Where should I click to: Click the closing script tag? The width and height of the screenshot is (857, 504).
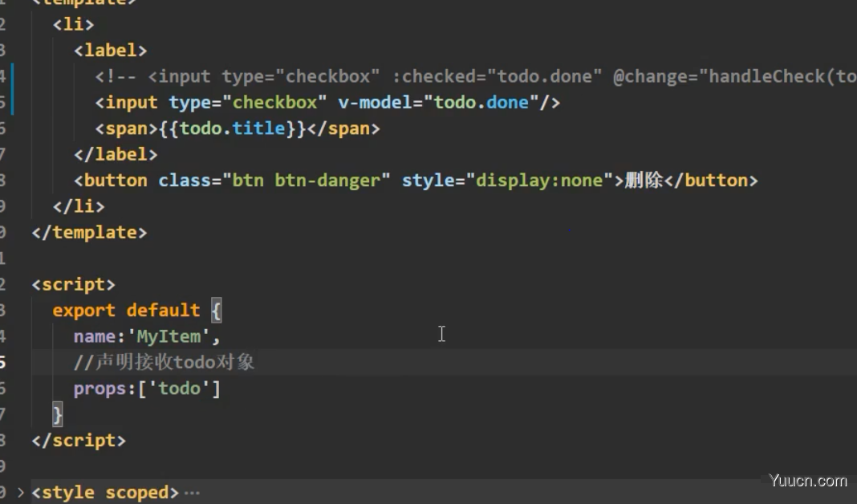(x=79, y=441)
